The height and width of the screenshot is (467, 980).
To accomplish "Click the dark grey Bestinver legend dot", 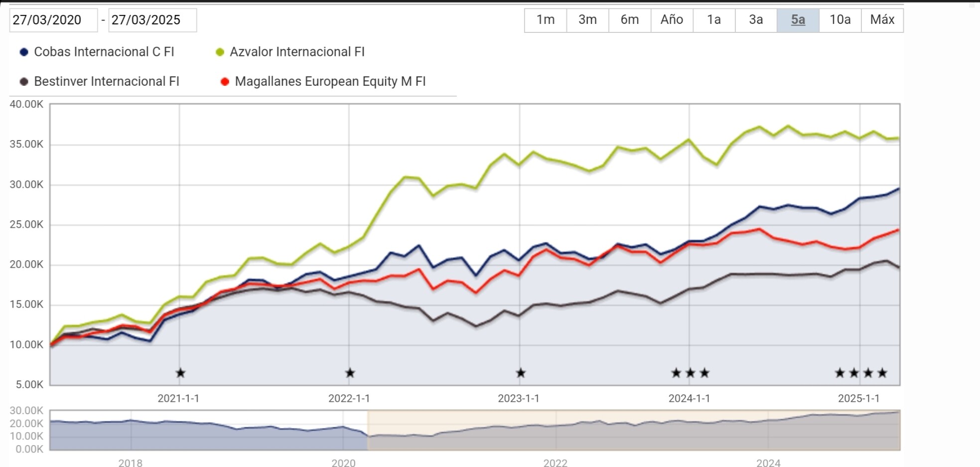I will coord(24,81).
